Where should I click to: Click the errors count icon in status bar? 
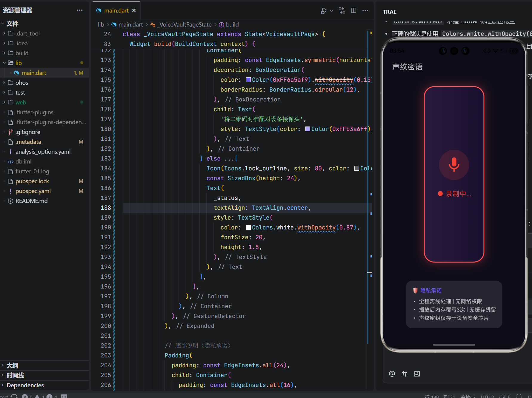coord(25,396)
